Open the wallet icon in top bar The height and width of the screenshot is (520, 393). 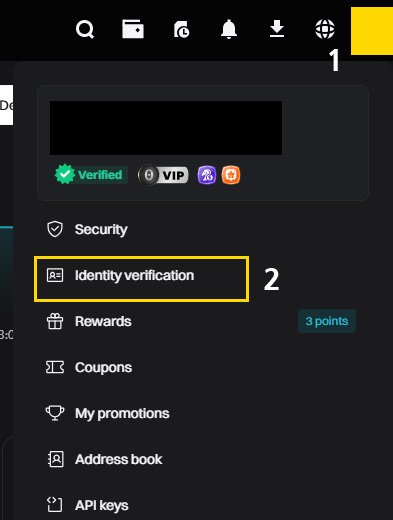pos(133,29)
